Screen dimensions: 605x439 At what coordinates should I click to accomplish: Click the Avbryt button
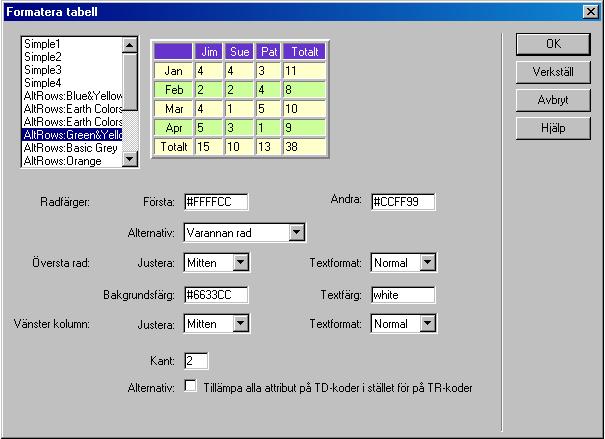(553, 100)
